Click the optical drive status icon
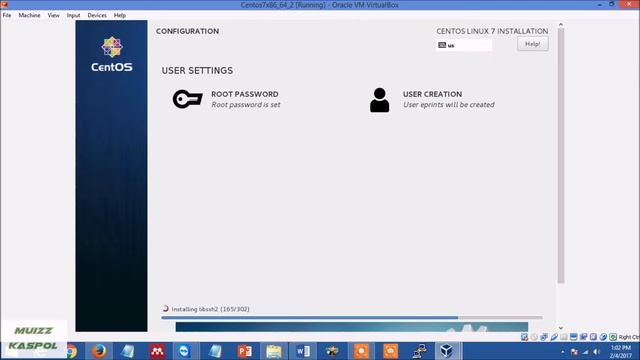Image resolution: width=640 pixels, height=360 pixels. [534, 337]
